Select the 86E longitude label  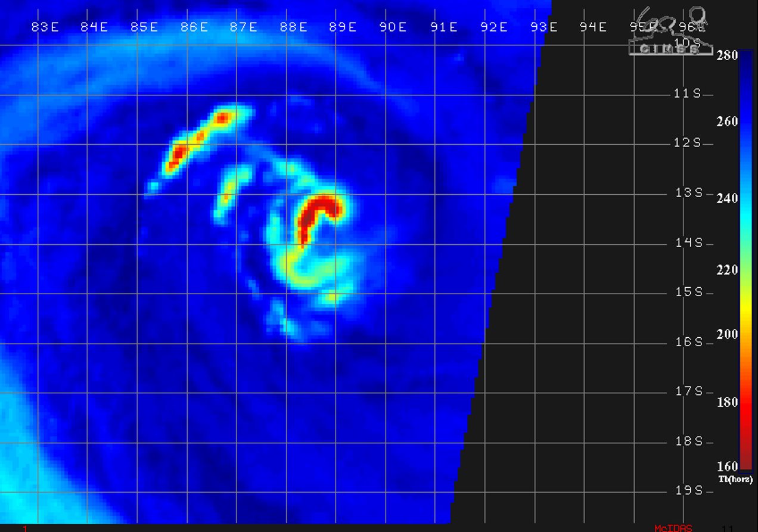tap(194, 27)
